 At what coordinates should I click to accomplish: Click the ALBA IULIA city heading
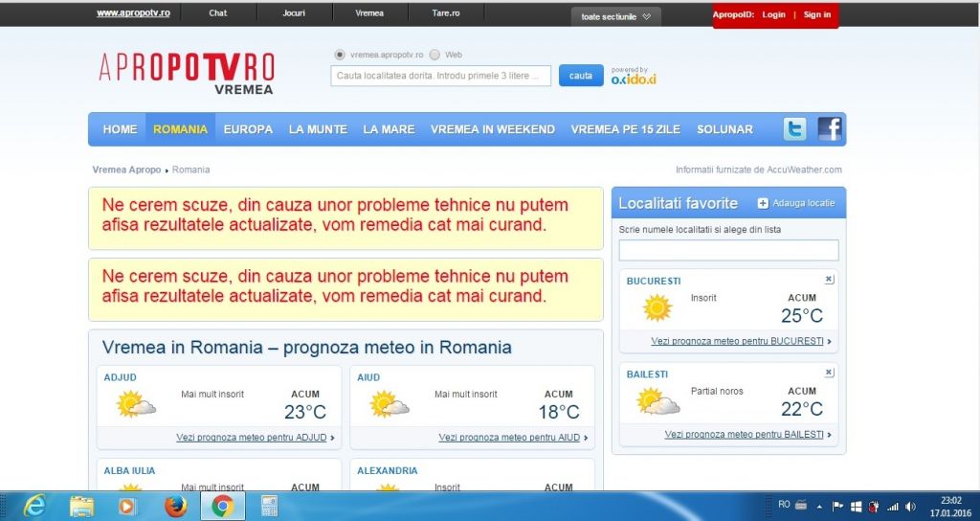point(129,471)
